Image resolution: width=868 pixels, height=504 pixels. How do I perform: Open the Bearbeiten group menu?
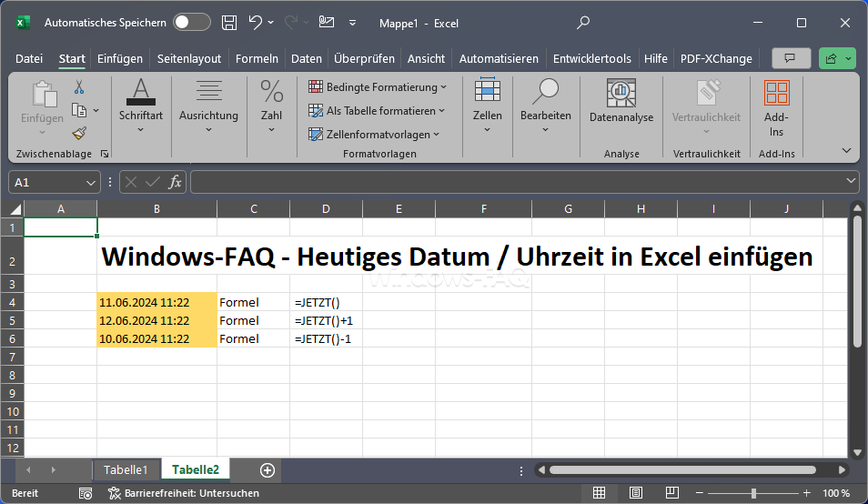click(545, 106)
